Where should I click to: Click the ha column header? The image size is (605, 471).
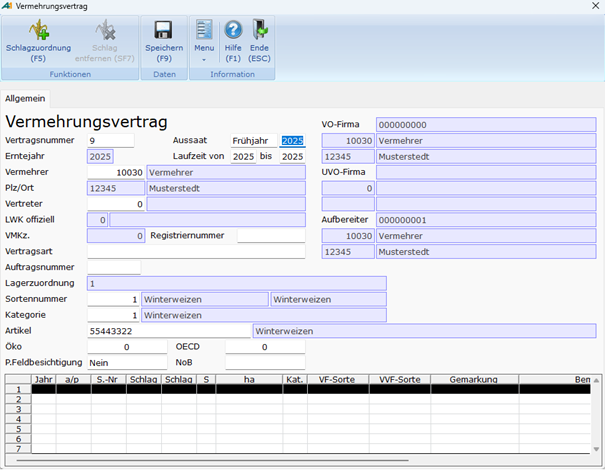tap(249, 379)
